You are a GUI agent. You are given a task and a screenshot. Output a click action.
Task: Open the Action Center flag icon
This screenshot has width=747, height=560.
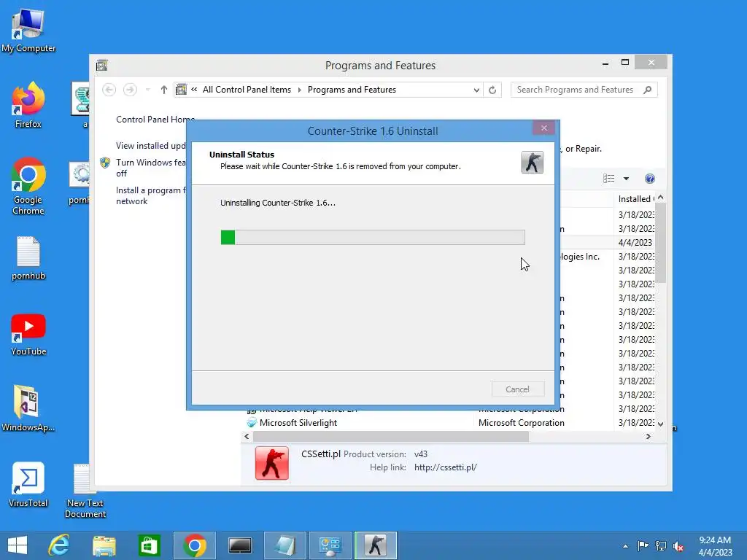coord(643,546)
